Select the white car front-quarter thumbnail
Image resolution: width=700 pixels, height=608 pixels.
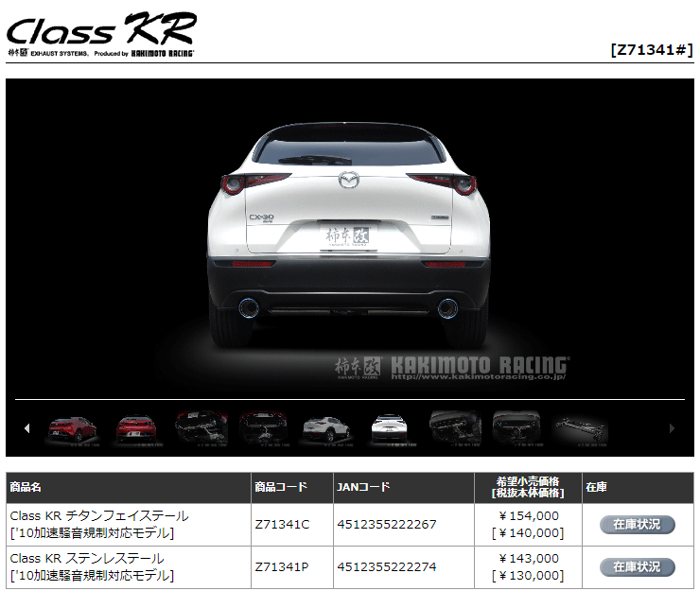tap(325, 428)
